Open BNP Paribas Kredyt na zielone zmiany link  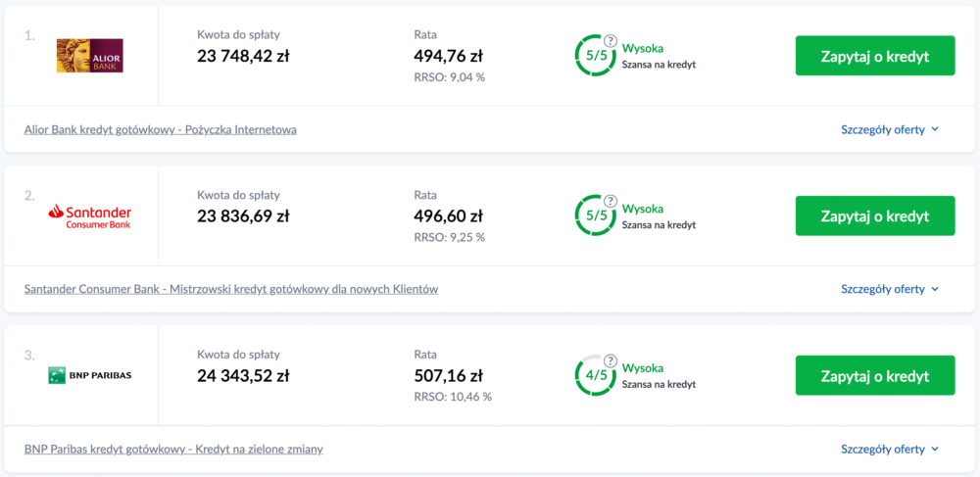click(173, 450)
